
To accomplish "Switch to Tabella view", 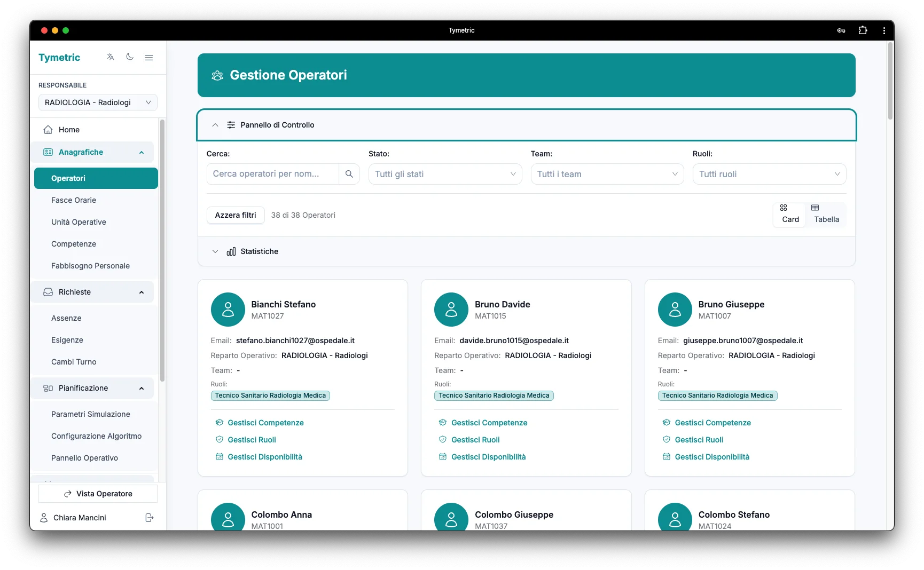I will point(826,214).
